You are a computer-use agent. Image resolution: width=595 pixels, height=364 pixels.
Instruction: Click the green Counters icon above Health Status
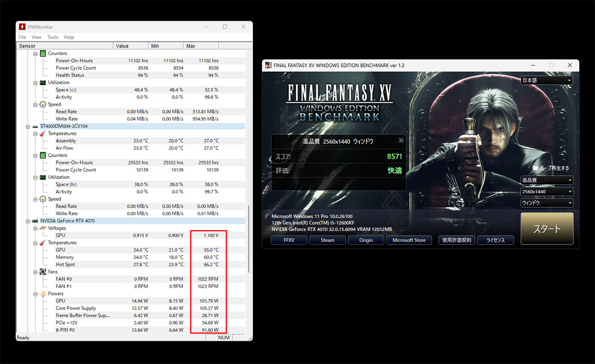click(43, 54)
